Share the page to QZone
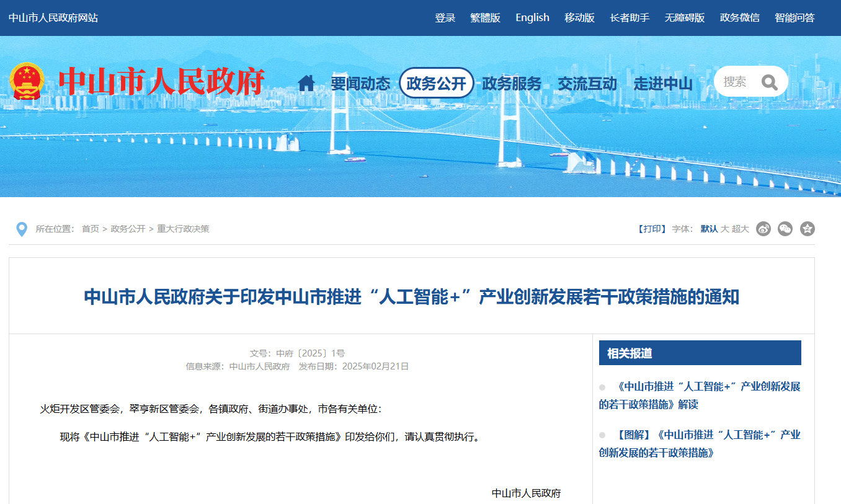 point(807,229)
